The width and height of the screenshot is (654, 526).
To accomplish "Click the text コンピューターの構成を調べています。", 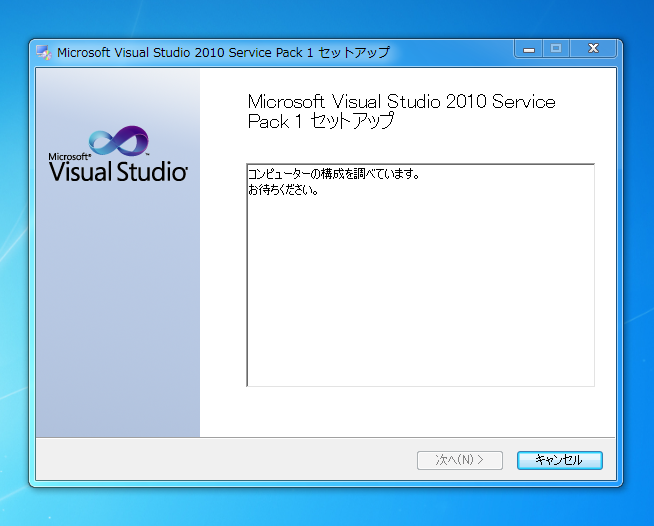I will pos(334,174).
